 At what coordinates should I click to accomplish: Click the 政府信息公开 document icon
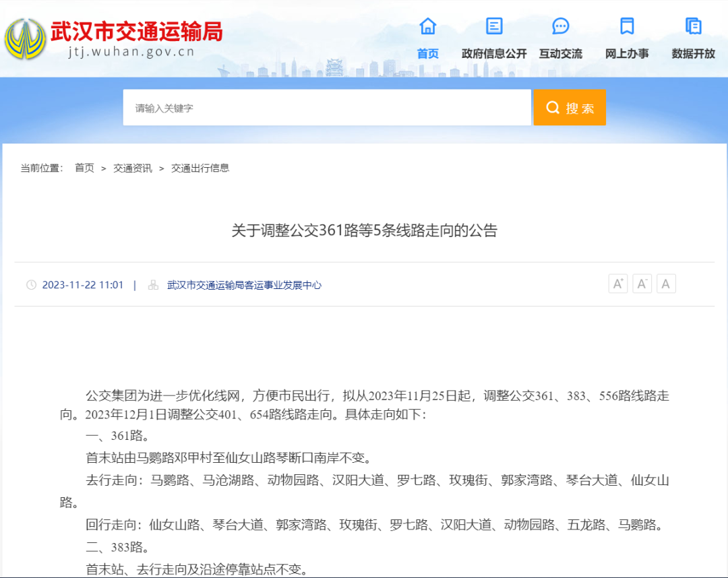tap(494, 27)
